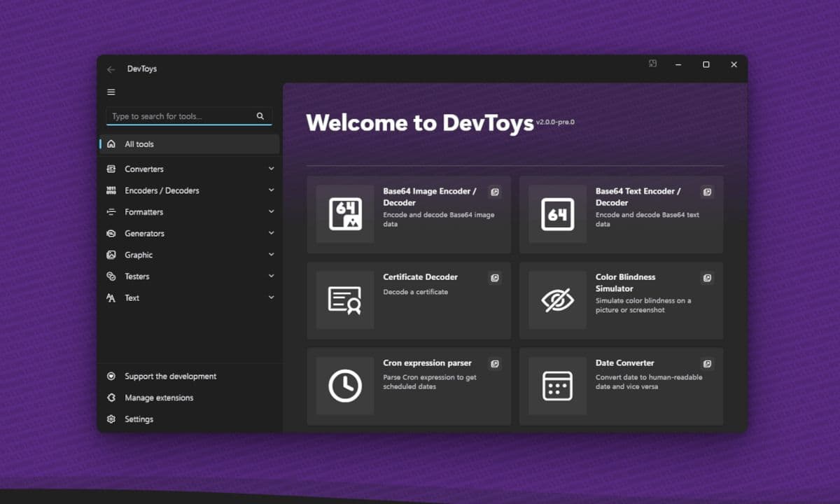Click the tool search input field
Viewport: 840px width, 504px height.
coord(181,116)
